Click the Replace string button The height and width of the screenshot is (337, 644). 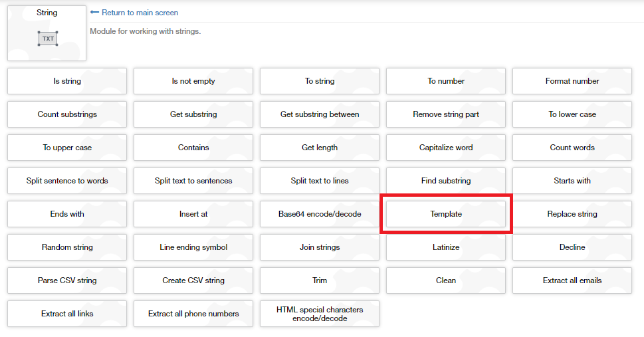click(572, 214)
